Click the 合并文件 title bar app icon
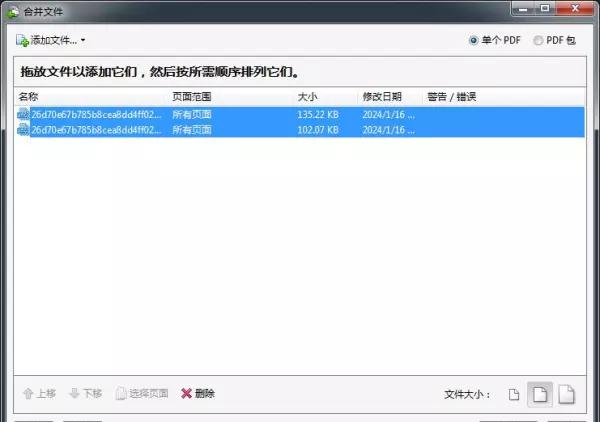This screenshot has height=422, width=600. point(13,12)
